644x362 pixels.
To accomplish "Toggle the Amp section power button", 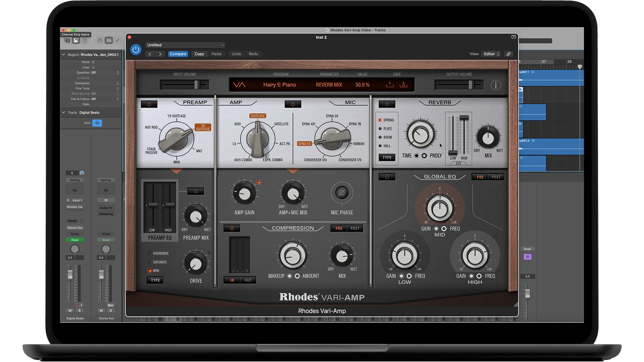I will pos(293,104).
